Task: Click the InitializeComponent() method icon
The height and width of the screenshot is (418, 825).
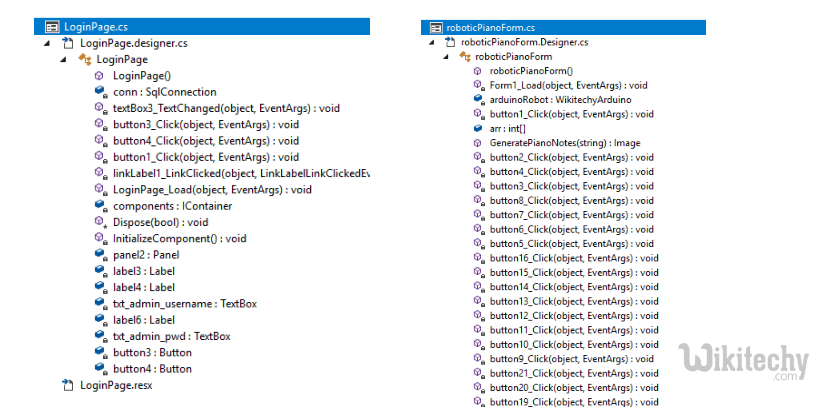Action: coord(100,238)
